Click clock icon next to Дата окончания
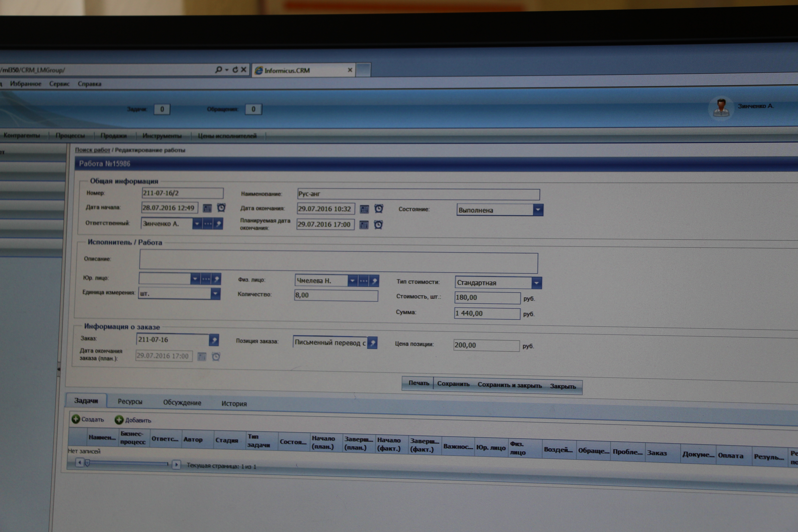The image size is (798, 532). click(x=379, y=209)
